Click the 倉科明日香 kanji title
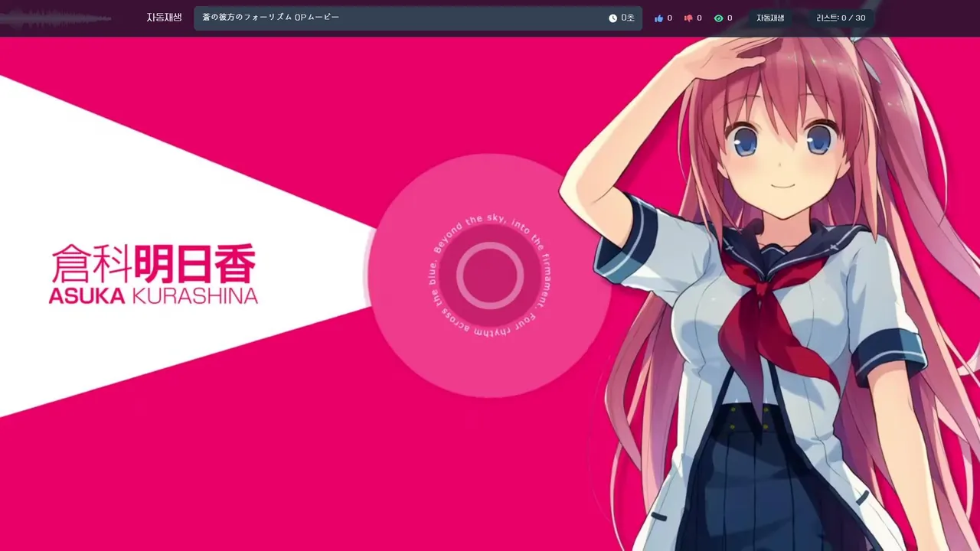980x551 pixels. [x=153, y=265]
